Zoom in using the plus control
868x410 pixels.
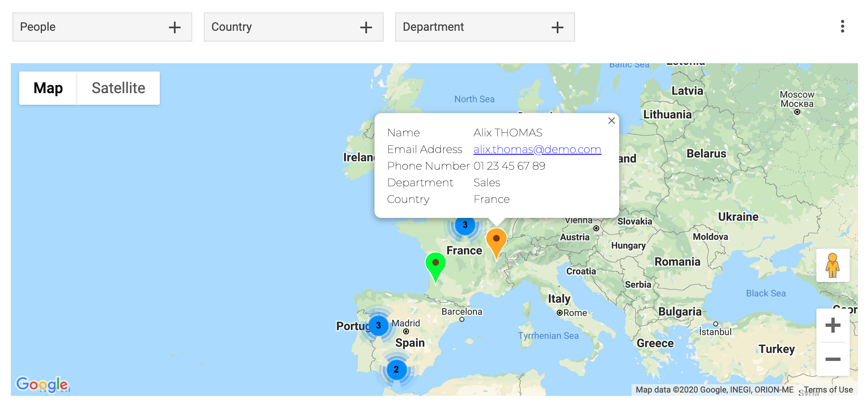click(x=833, y=326)
